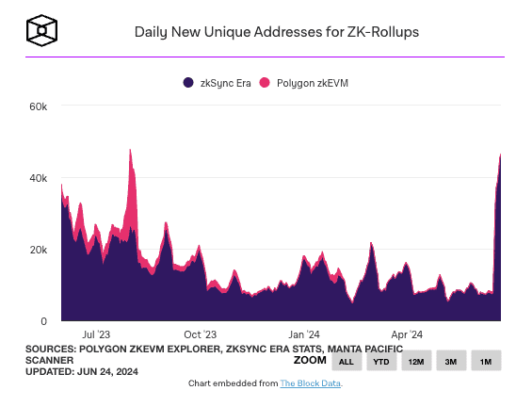Image resolution: width=532 pixels, height=407 pixels.
Task: Set chart zoom to YTD
Action: pos(381,362)
